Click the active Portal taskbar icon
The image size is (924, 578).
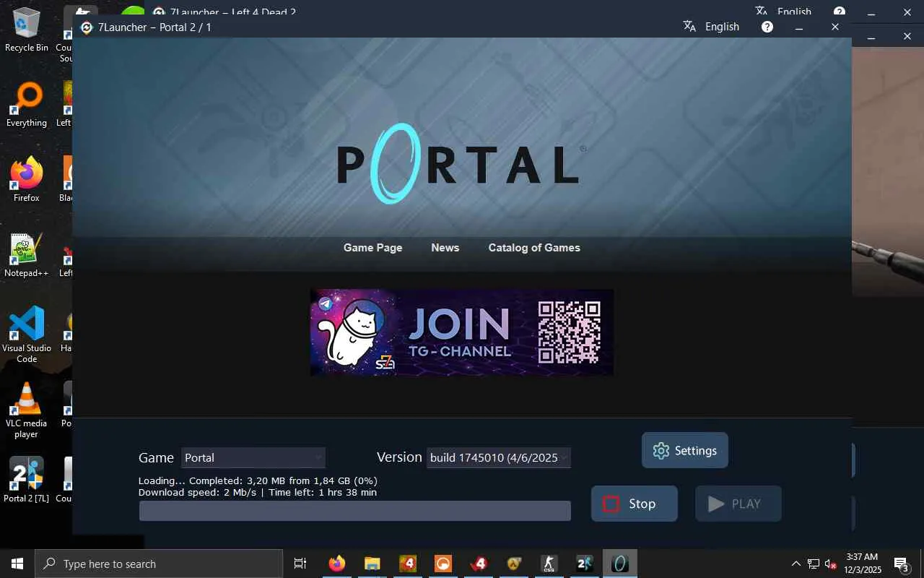tap(620, 564)
